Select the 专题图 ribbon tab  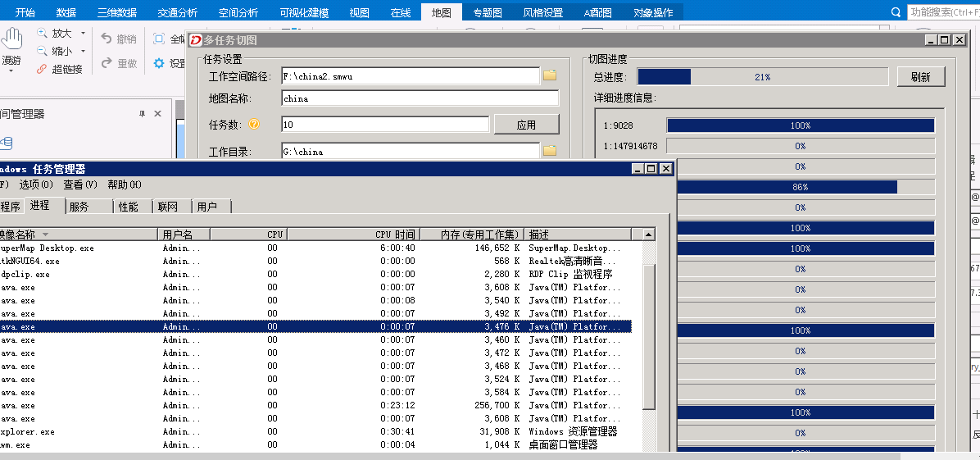tap(488, 12)
